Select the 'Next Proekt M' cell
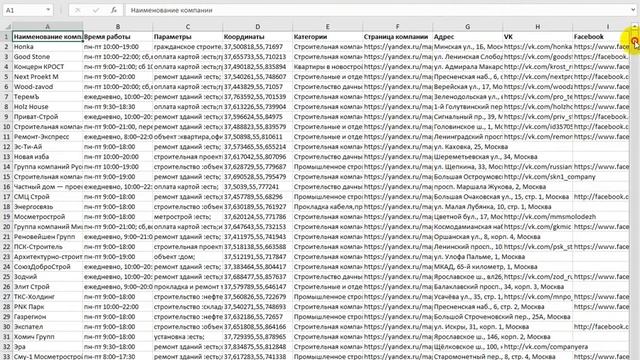The image size is (640, 360). pyautogui.click(x=48, y=77)
